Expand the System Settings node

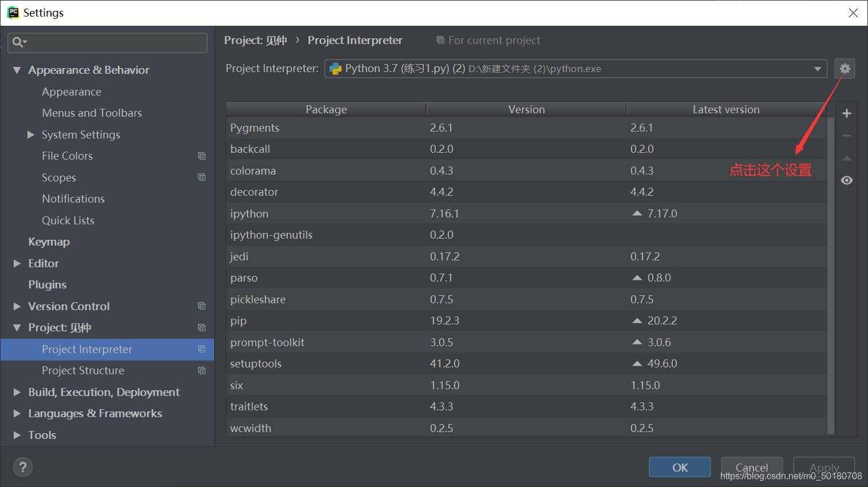pyautogui.click(x=31, y=134)
